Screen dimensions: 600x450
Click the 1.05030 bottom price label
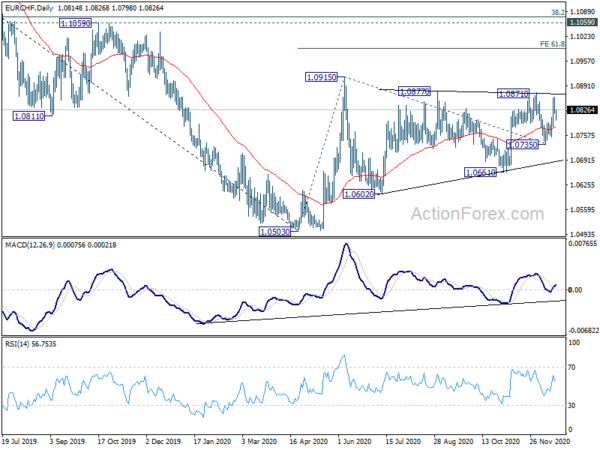click(x=275, y=232)
